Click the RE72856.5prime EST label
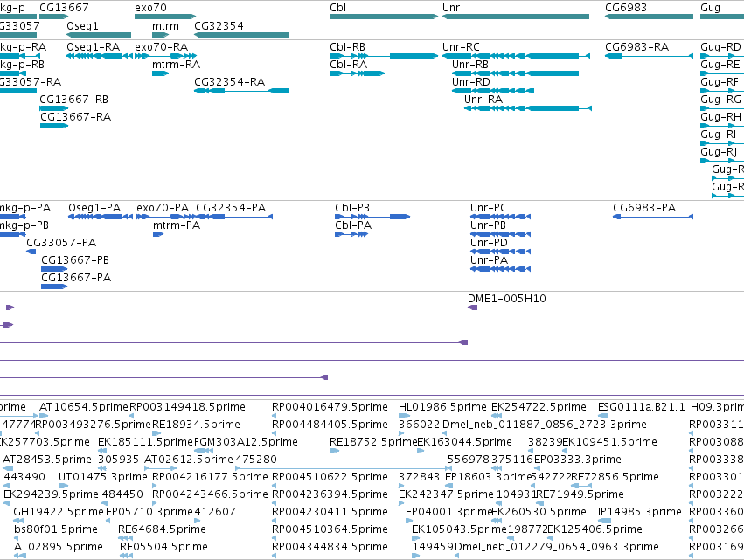The image size is (744, 560). click(x=615, y=477)
